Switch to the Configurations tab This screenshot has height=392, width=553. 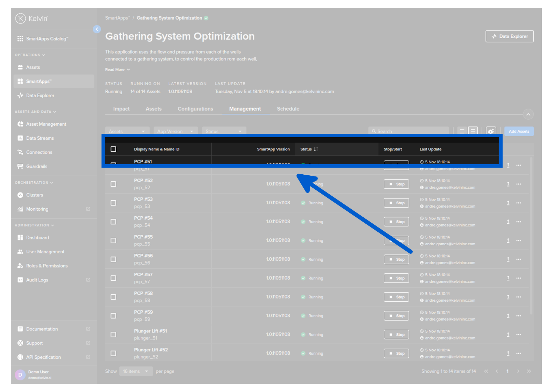pyautogui.click(x=195, y=109)
